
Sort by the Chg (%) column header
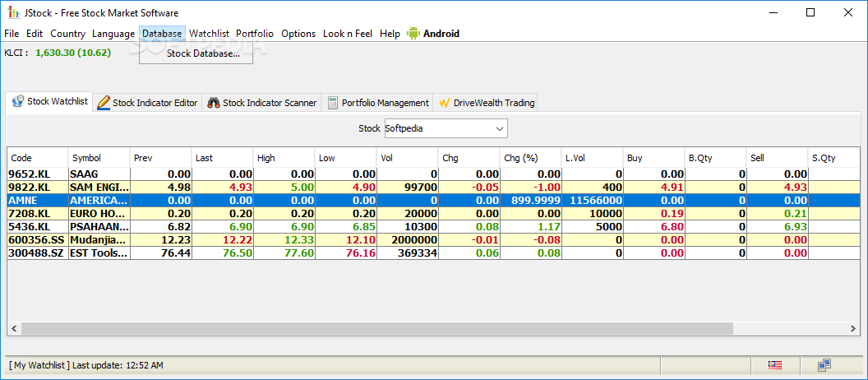pos(530,158)
